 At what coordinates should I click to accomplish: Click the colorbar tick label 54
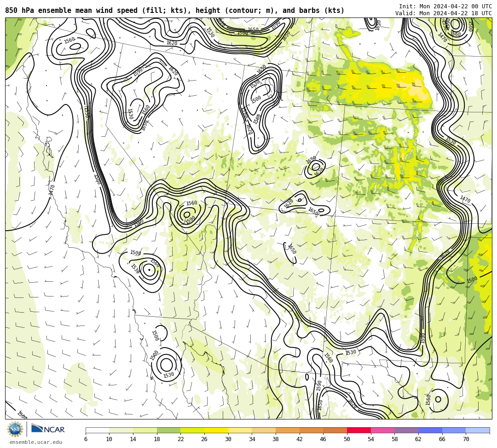click(371, 439)
